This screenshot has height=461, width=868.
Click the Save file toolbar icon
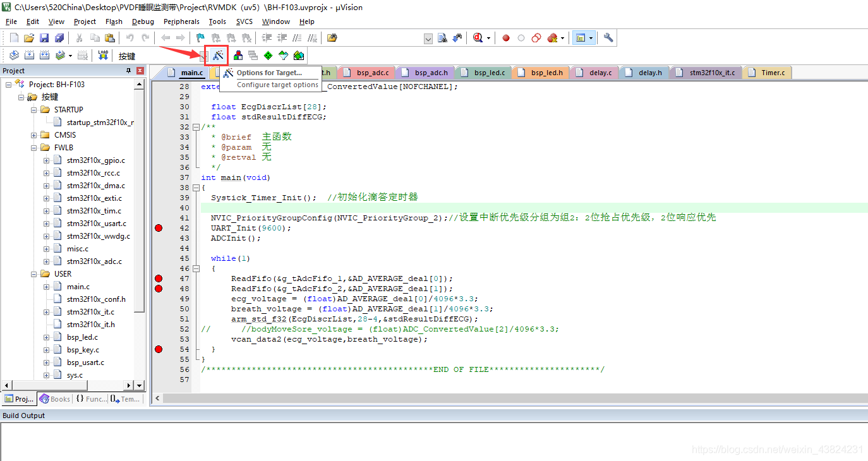(x=44, y=38)
